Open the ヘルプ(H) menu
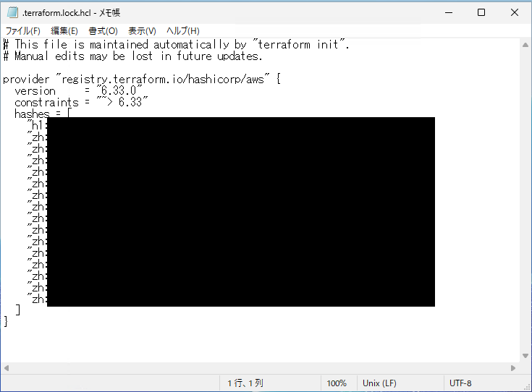Screen dimensions: 532x392 pyautogui.click(x=182, y=31)
